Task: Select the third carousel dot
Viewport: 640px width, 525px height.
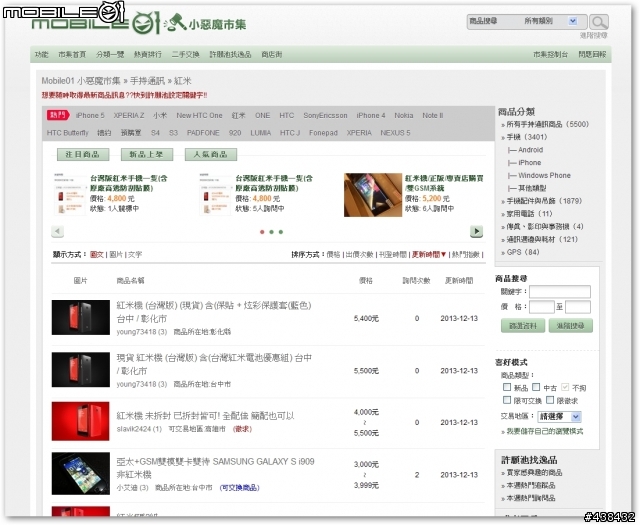Action: click(281, 232)
